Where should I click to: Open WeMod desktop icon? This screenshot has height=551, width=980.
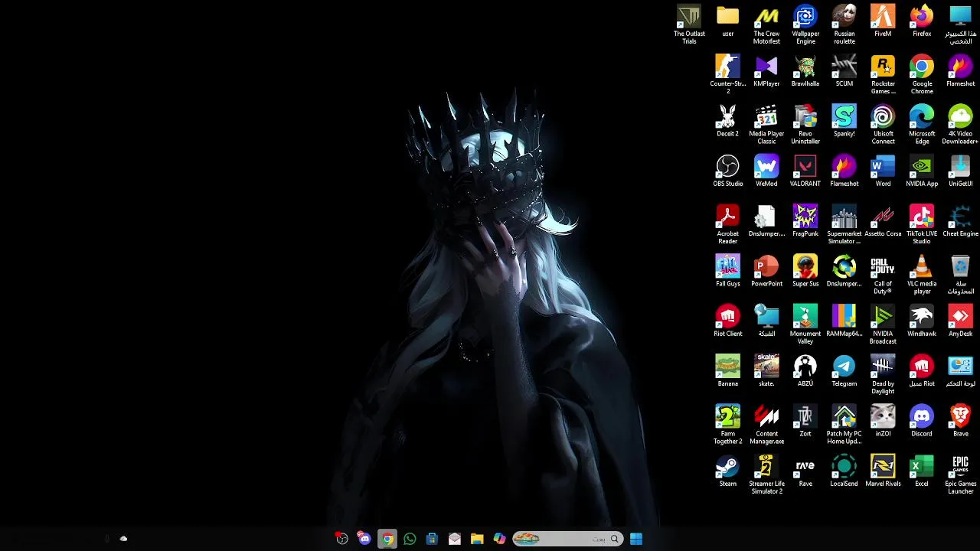[x=766, y=171]
